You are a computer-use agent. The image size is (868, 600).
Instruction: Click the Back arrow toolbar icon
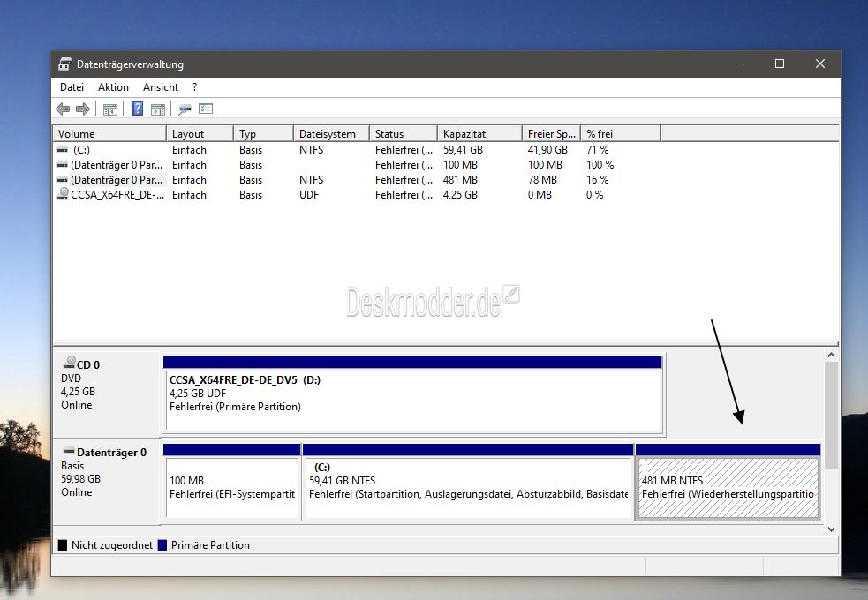pos(63,109)
